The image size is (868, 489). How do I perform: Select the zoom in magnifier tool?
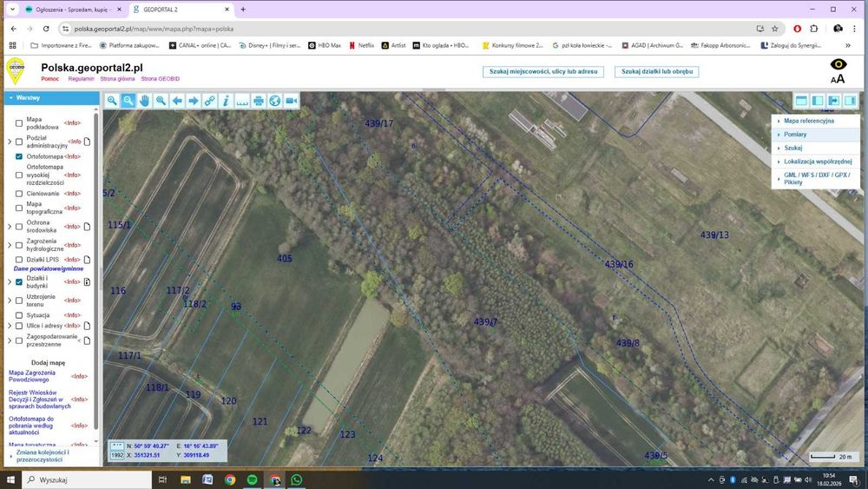coord(112,101)
